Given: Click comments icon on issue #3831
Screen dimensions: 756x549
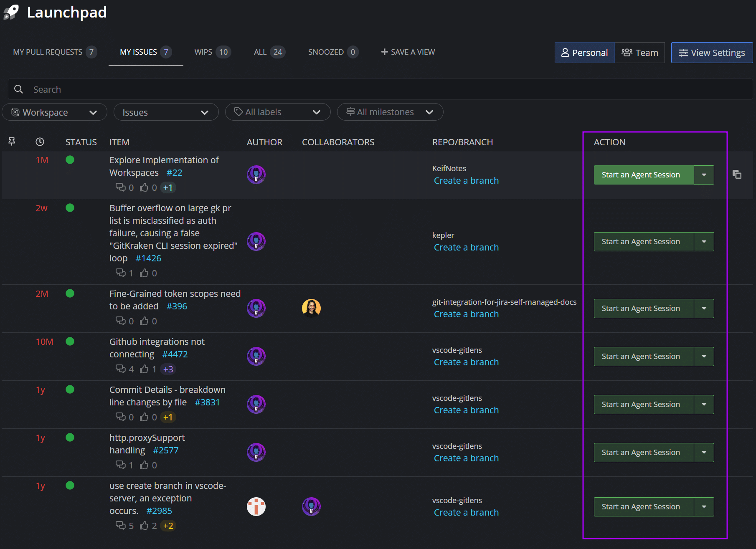Looking at the screenshot, I should [120, 417].
